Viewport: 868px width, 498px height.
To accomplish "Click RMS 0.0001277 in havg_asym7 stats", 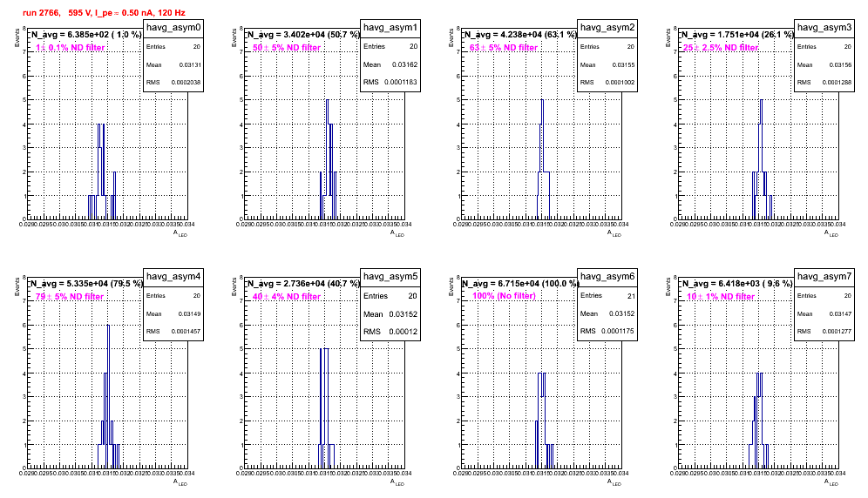I will point(824,331).
